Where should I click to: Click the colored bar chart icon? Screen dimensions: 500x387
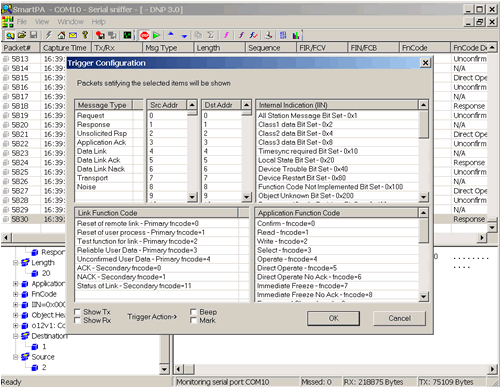coord(296,35)
